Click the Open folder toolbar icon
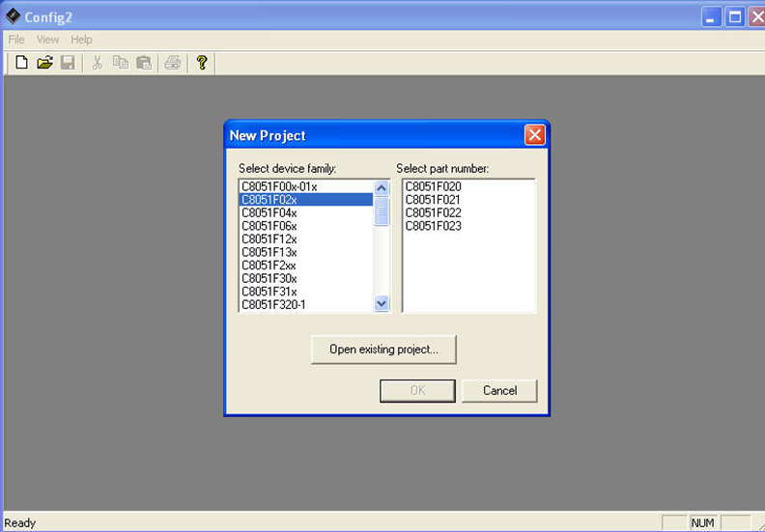The width and height of the screenshot is (765, 532). coord(44,63)
